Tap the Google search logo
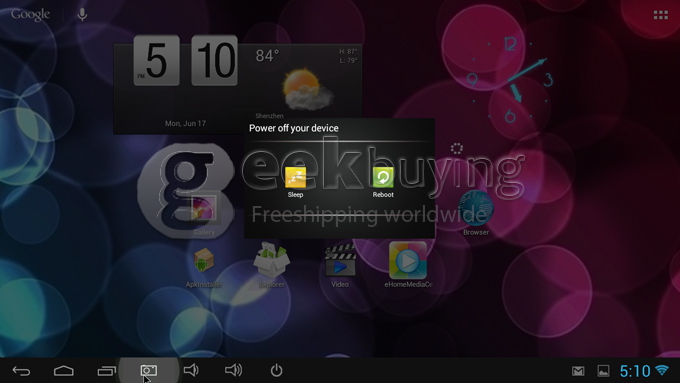This screenshot has width=680, height=383. pos(30,15)
